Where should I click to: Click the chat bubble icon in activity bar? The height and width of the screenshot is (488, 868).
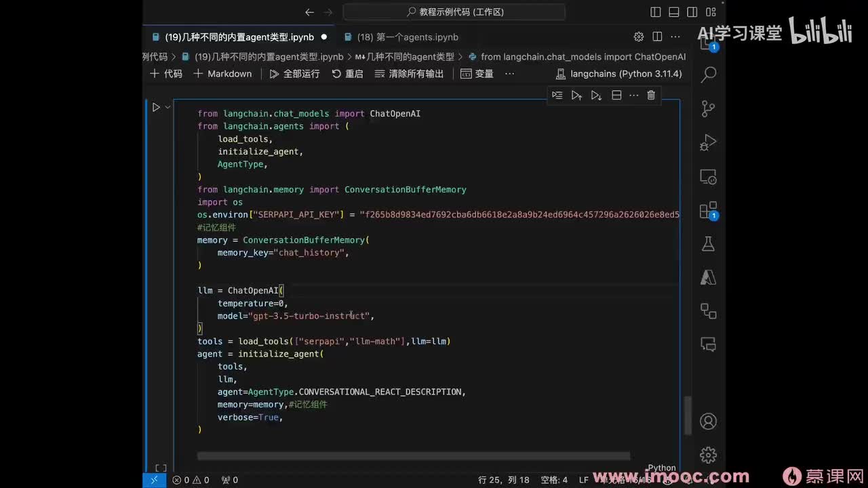click(x=709, y=344)
